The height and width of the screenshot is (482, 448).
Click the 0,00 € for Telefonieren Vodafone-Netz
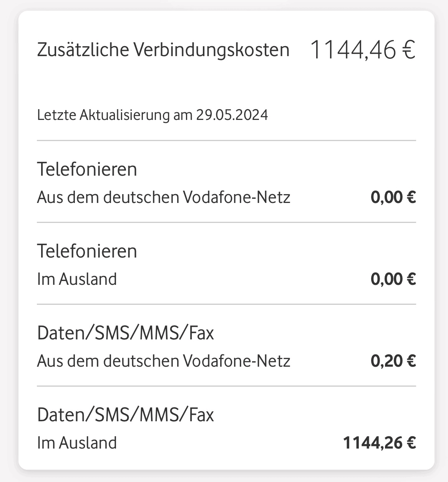(x=393, y=198)
